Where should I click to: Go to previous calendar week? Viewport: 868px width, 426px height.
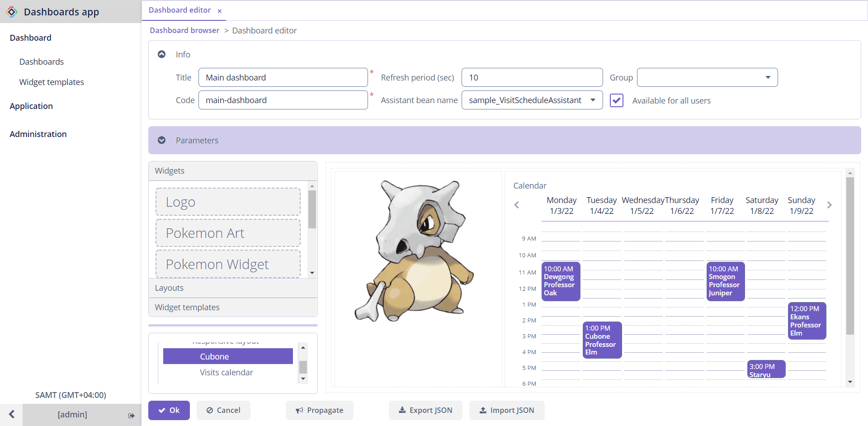[x=517, y=205]
